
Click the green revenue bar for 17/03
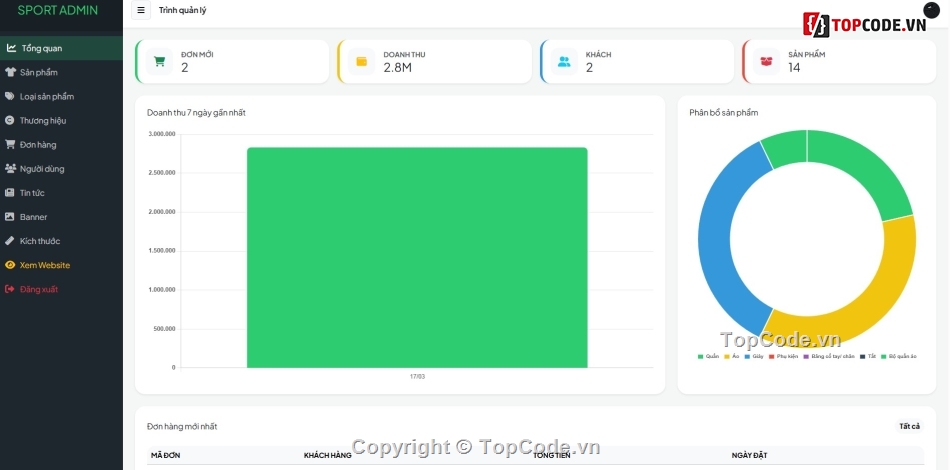point(417,257)
